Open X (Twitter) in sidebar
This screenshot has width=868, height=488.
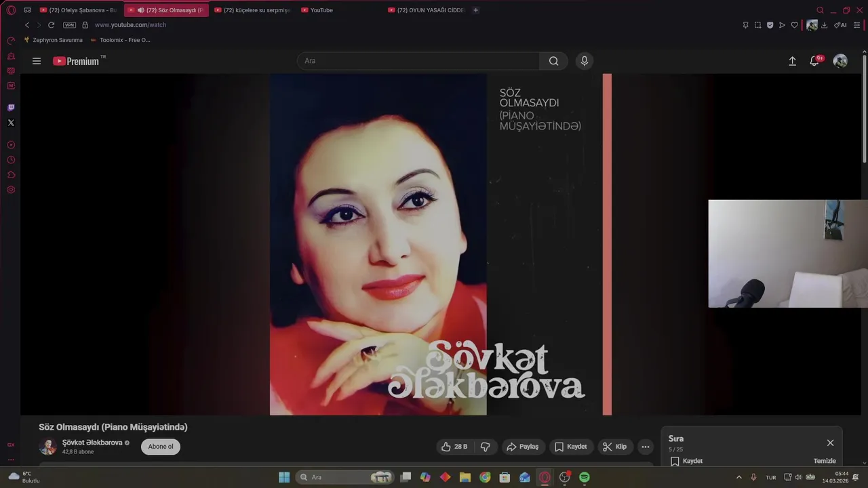11,123
